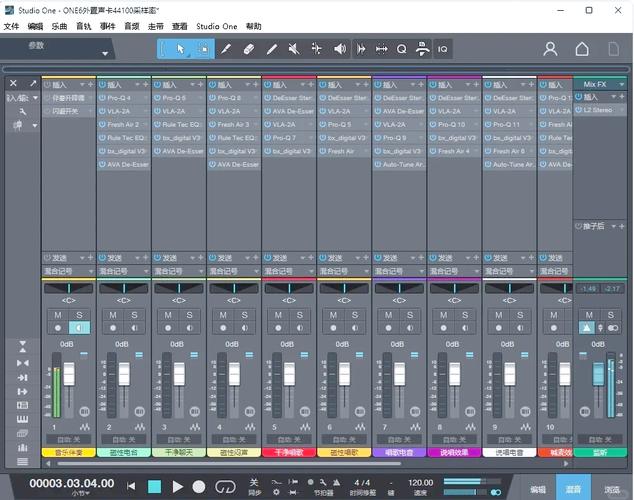
Task: Open the 音轨 menu
Action: (x=85, y=26)
